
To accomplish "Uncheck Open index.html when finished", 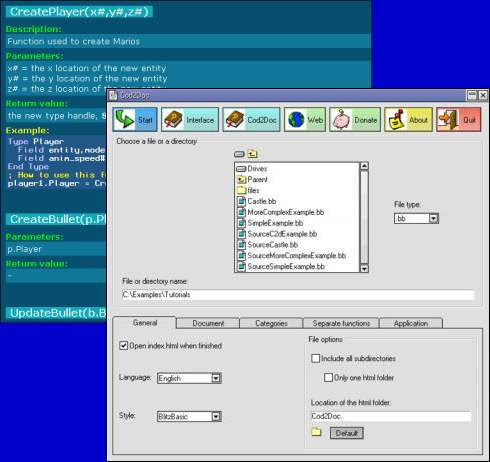I will tap(123, 346).
